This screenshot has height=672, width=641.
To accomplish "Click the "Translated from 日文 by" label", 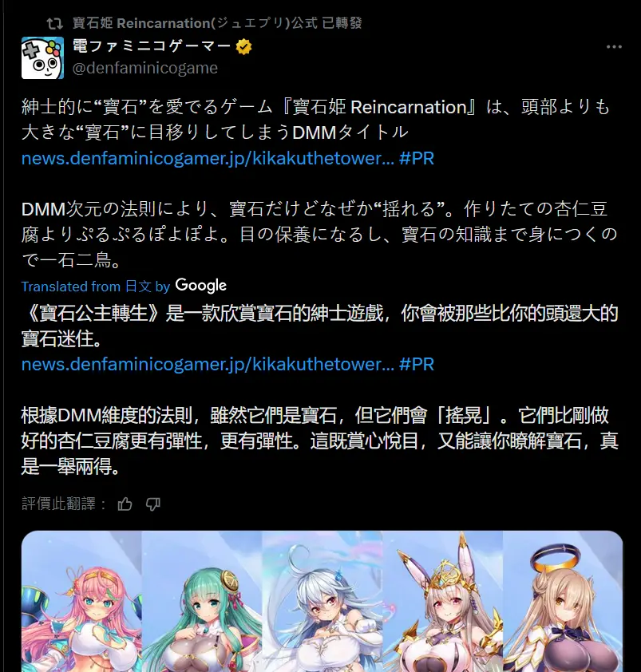I will click(96, 287).
